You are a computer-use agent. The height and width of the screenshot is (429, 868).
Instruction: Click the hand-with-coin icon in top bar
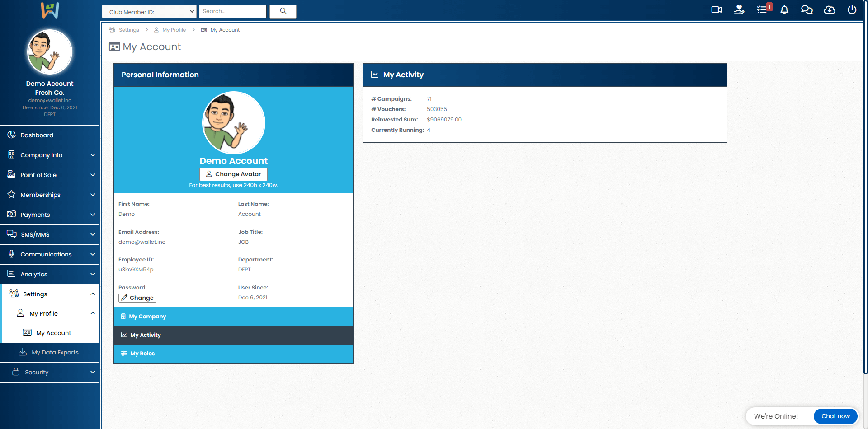click(739, 10)
